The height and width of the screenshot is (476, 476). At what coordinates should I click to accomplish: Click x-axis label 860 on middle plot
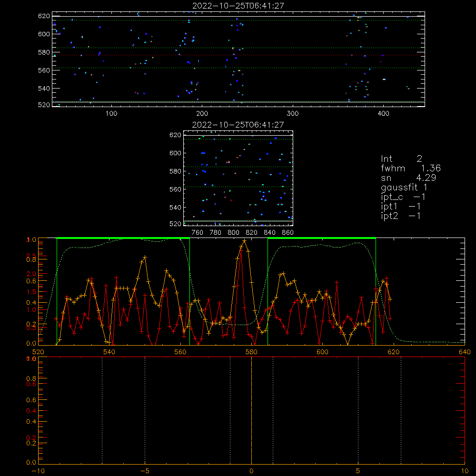tap(288, 233)
